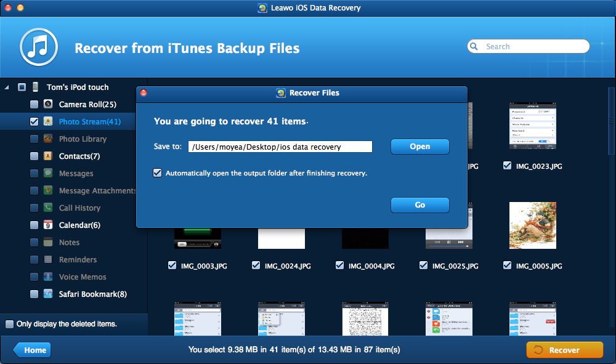Screen dimensions: 616x364
Task: Click the Calendar icon in sidebar
Action: [x=48, y=225]
